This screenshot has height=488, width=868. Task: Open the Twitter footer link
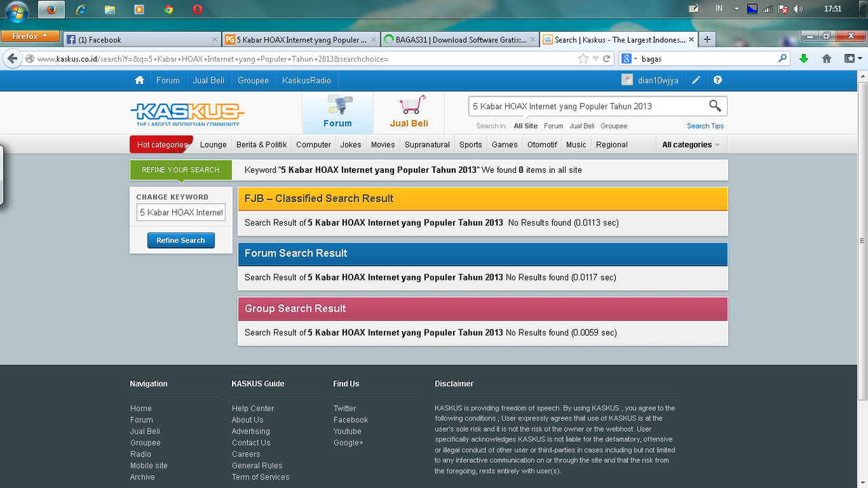tap(344, 409)
